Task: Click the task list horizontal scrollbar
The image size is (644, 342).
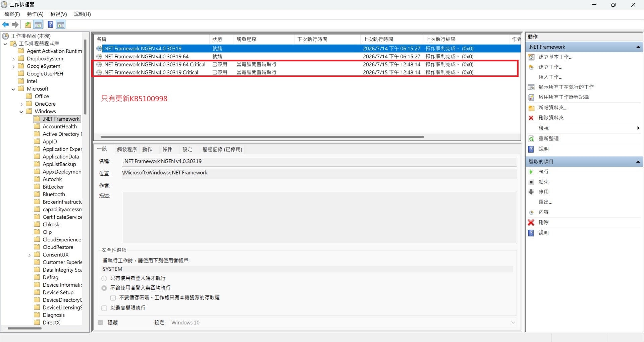Action: click(262, 137)
